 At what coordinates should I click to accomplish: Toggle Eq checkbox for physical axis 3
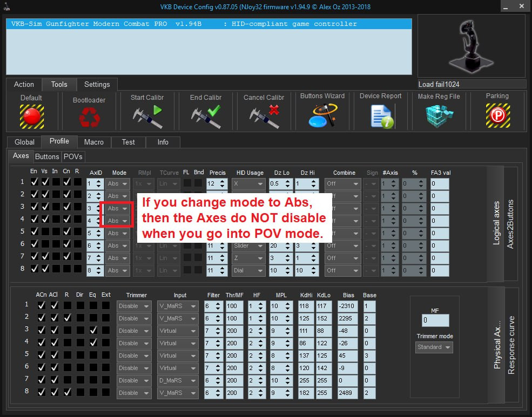[93, 330]
